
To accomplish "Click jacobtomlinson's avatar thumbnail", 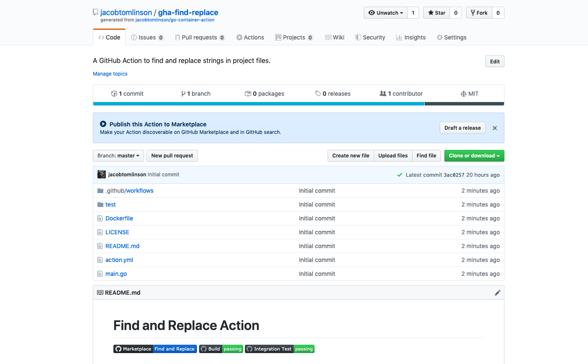I will click(101, 175).
